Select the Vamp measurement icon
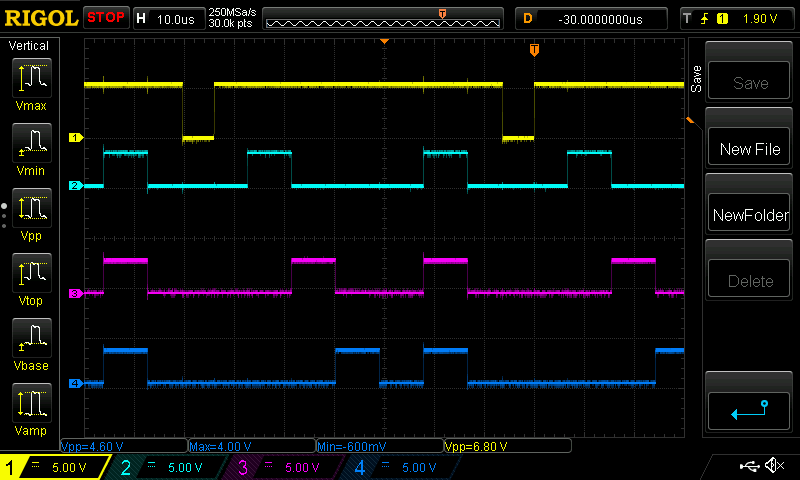This screenshot has height=480, width=800. click(32, 403)
